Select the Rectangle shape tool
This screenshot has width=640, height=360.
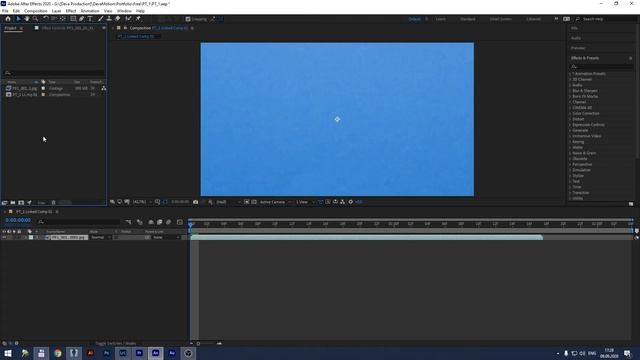73,19
